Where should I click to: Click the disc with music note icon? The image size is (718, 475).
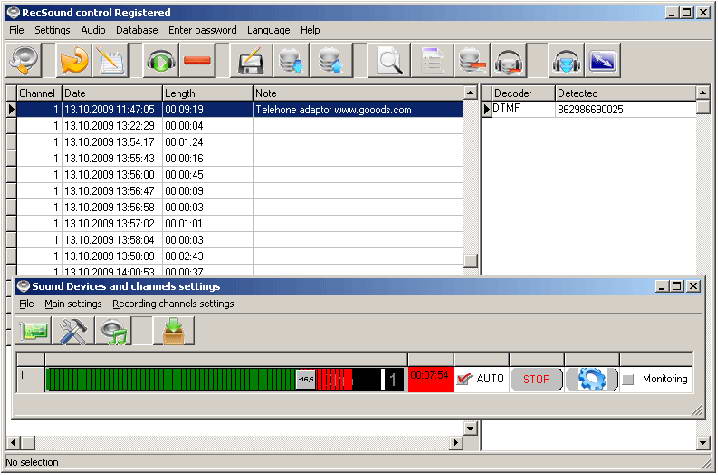(113, 330)
